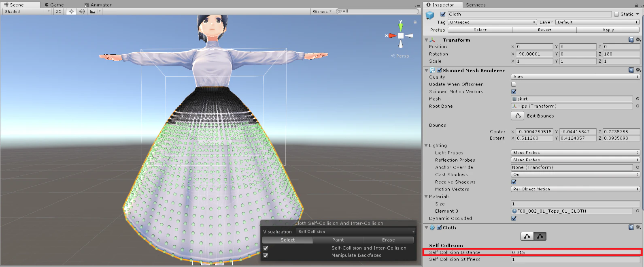Click the Cloth edit constraints icon button

(x=527, y=236)
